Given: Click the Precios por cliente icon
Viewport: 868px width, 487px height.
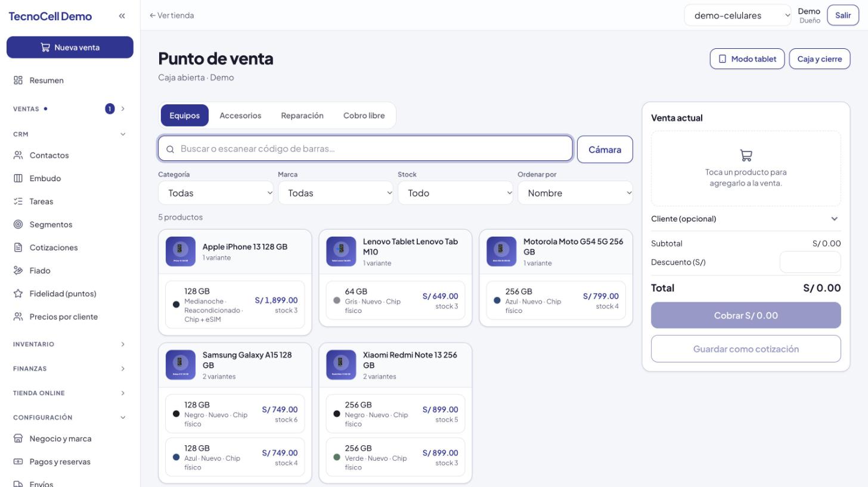Looking at the screenshot, I should (18, 317).
